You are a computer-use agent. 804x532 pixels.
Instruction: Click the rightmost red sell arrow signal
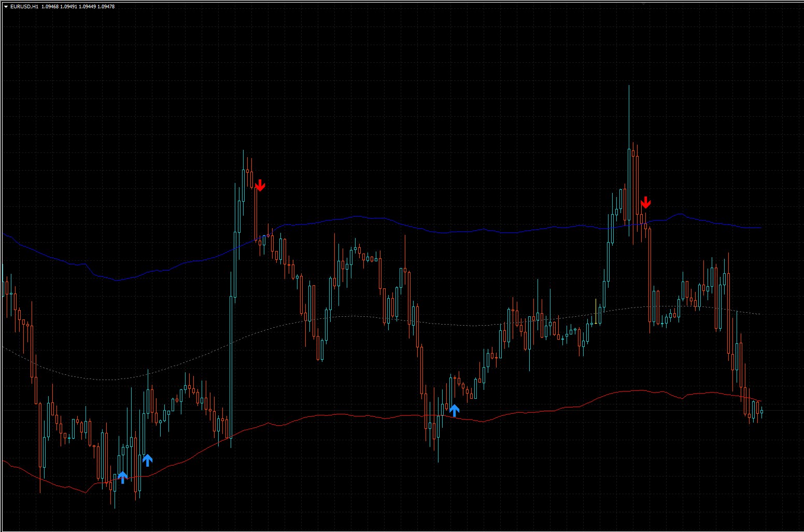[645, 202]
